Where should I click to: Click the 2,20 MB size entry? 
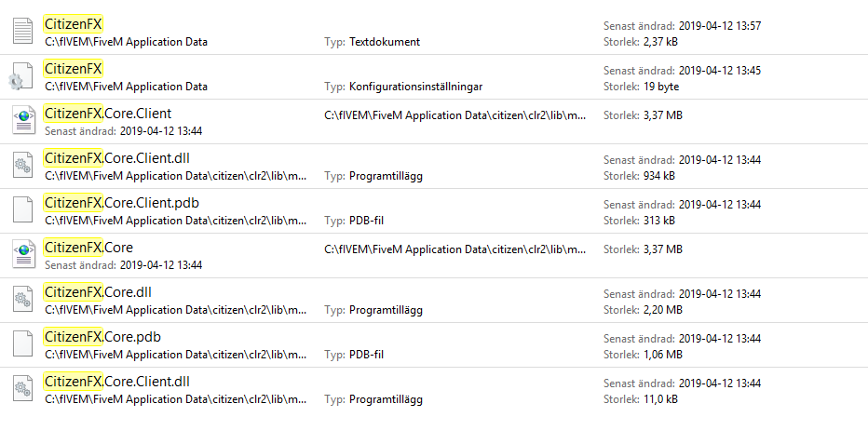(662, 310)
